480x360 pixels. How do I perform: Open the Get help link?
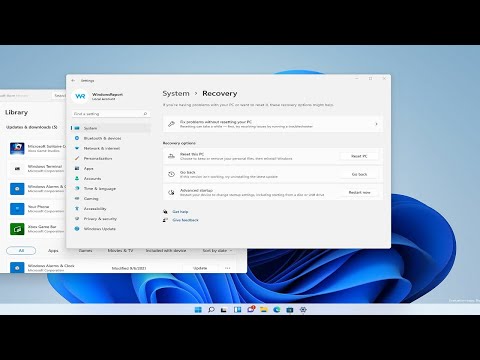(180, 212)
